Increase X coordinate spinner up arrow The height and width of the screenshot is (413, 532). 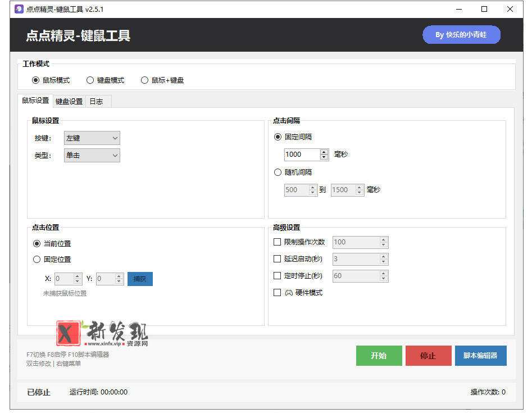(78, 276)
